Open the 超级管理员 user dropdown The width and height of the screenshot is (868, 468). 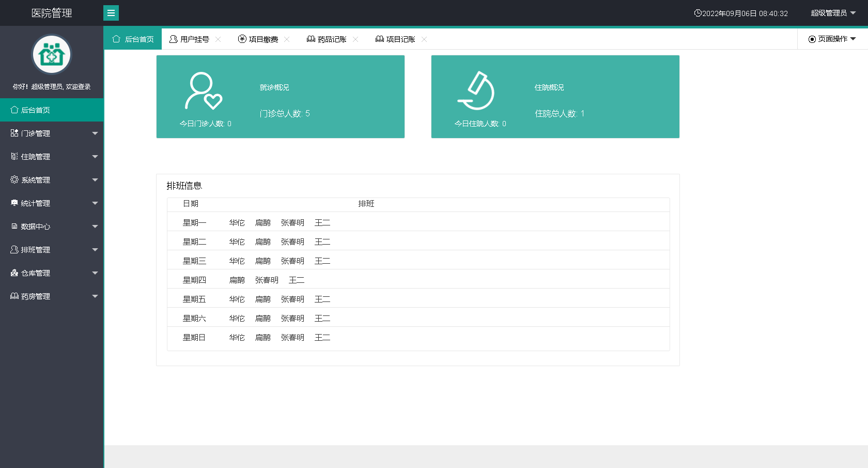(833, 13)
